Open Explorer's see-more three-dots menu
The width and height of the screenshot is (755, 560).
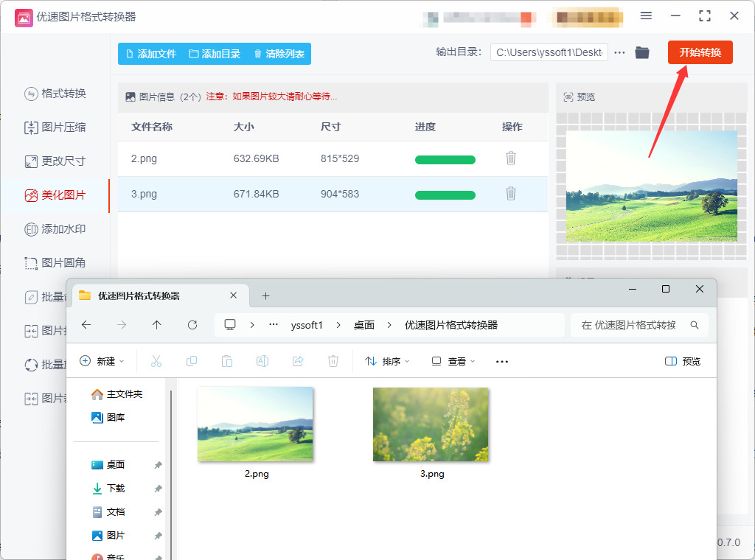pos(501,362)
